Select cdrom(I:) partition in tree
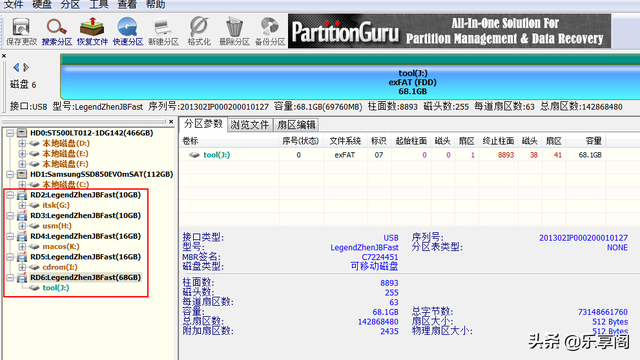 [60, 267]
